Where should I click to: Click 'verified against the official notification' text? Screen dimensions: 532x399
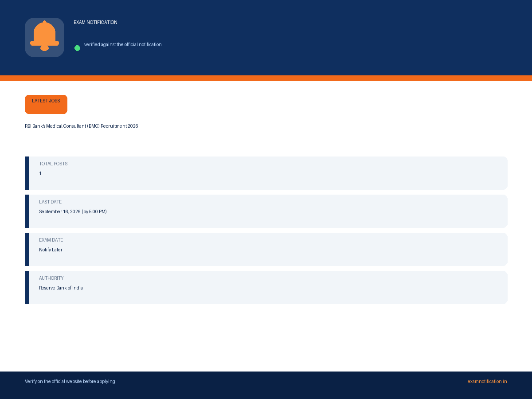(123, 44)
